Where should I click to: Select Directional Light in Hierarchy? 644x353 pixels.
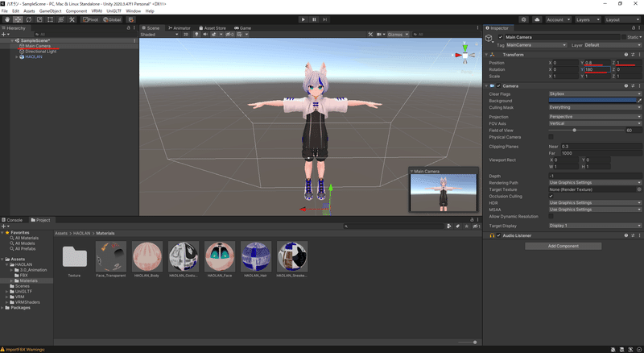click(x=41, y=52)
